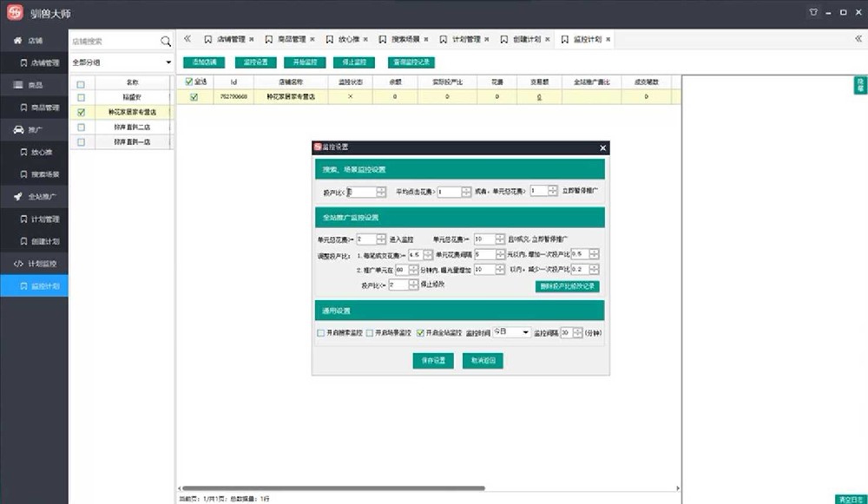
Task: Click the store search magnifier icon
Action: [x=166, y=41]
